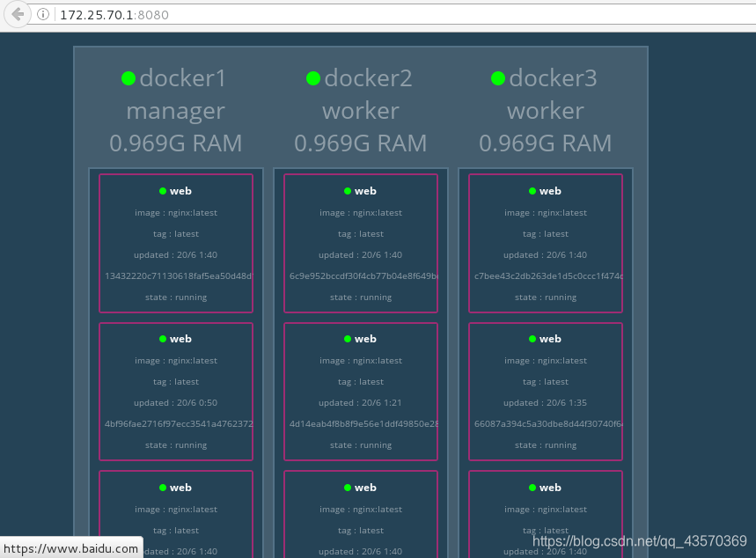Screen dimensions: 756x558
Task: Click green dot of container c7bee43c2db2 web
Action: (532, 191)
